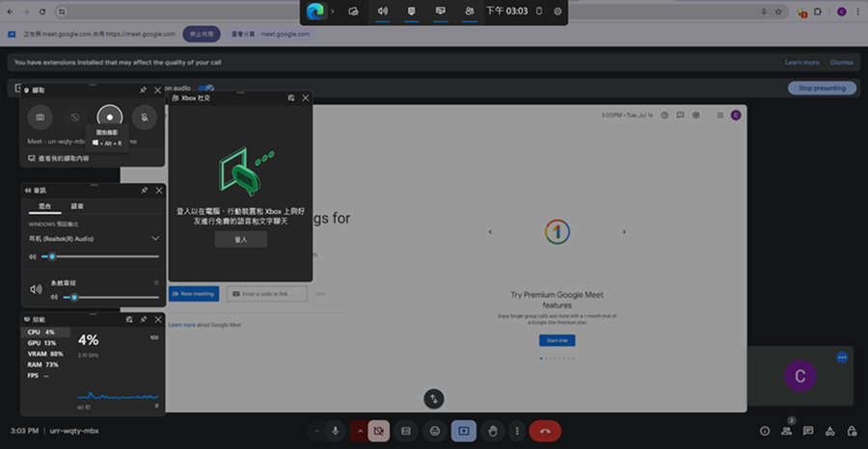Turn on camera in Meet toolbar
The image size is (868, 449).
[x=379, y=431]
